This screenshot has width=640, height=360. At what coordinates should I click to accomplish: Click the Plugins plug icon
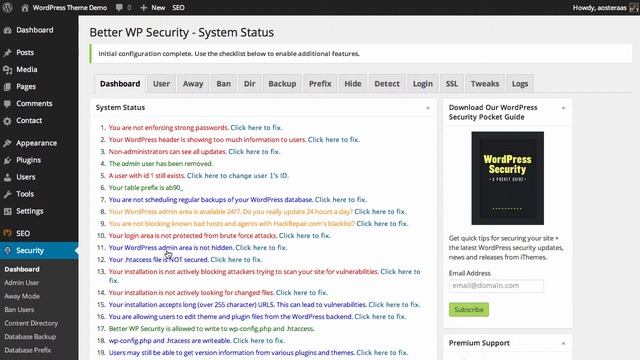pyautogui.click(x=7, y=160)
